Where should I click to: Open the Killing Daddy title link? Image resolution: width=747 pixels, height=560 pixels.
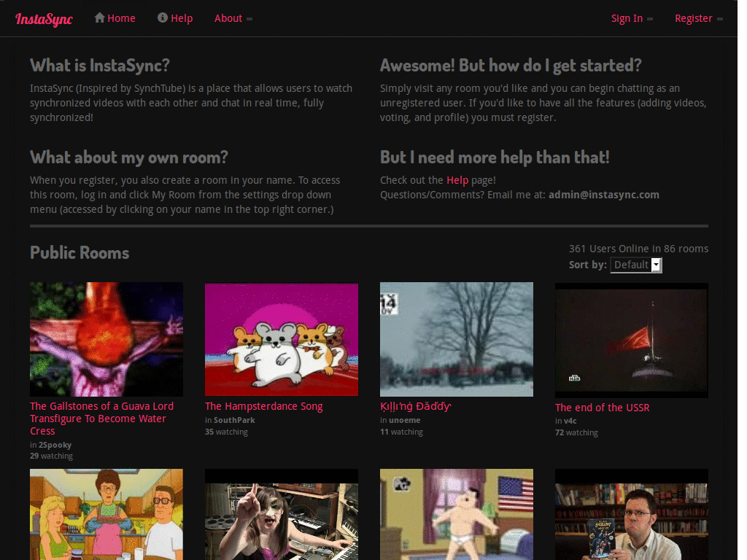415,406
